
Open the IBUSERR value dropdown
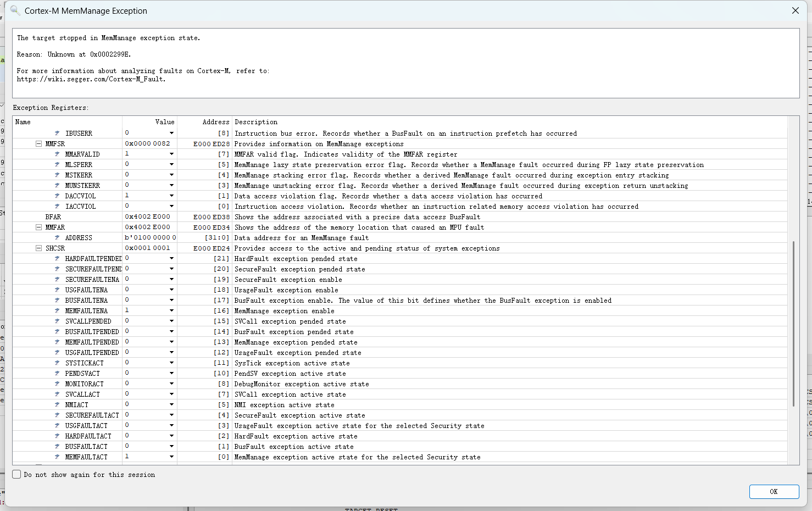click(171, 133)
